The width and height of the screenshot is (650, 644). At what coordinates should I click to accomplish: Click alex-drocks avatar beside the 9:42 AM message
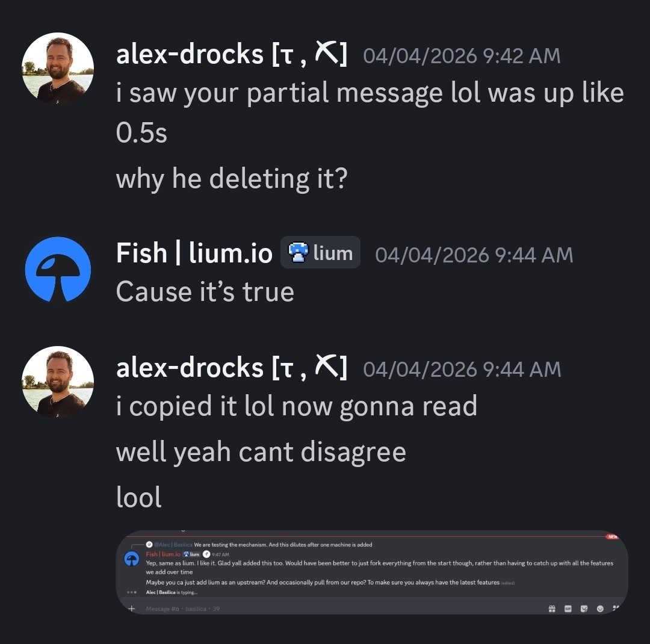(58, 69)
